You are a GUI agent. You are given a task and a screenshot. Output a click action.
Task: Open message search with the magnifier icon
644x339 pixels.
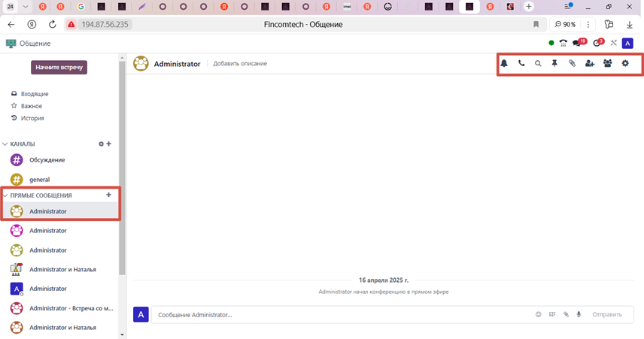click(x=538, y=64)
